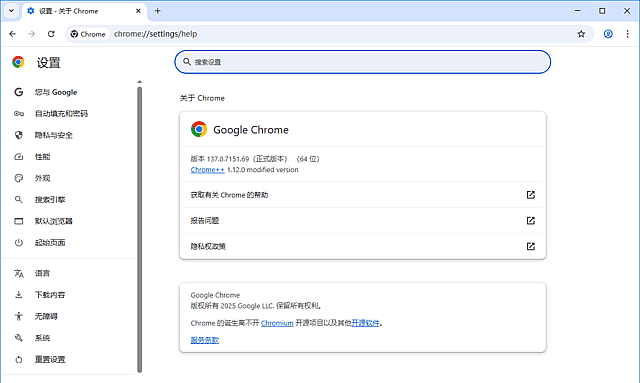Image resolution: width=640 pixels, height=383 pixels.
Task: Click the sidebar scroll up arrow
Action: (140, 82)
